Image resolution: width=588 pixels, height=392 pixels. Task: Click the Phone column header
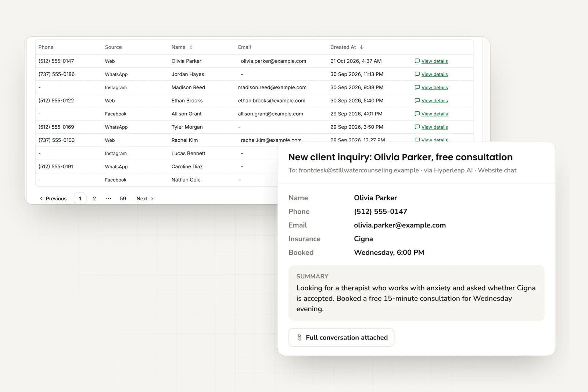pos(46,47)
